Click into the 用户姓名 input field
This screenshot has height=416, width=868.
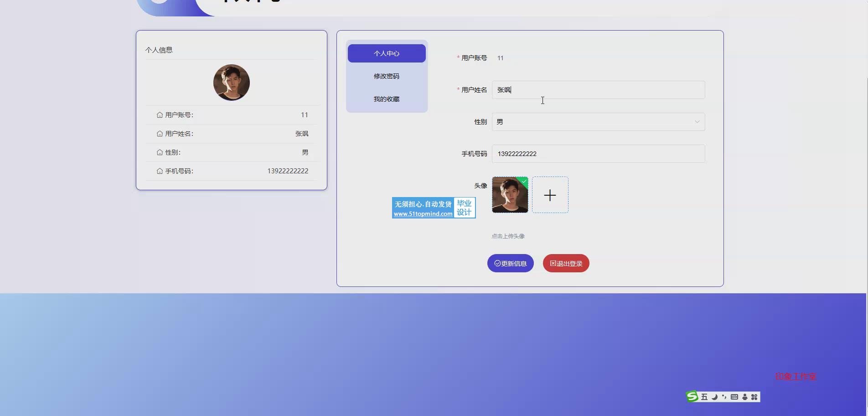point(598,90)
